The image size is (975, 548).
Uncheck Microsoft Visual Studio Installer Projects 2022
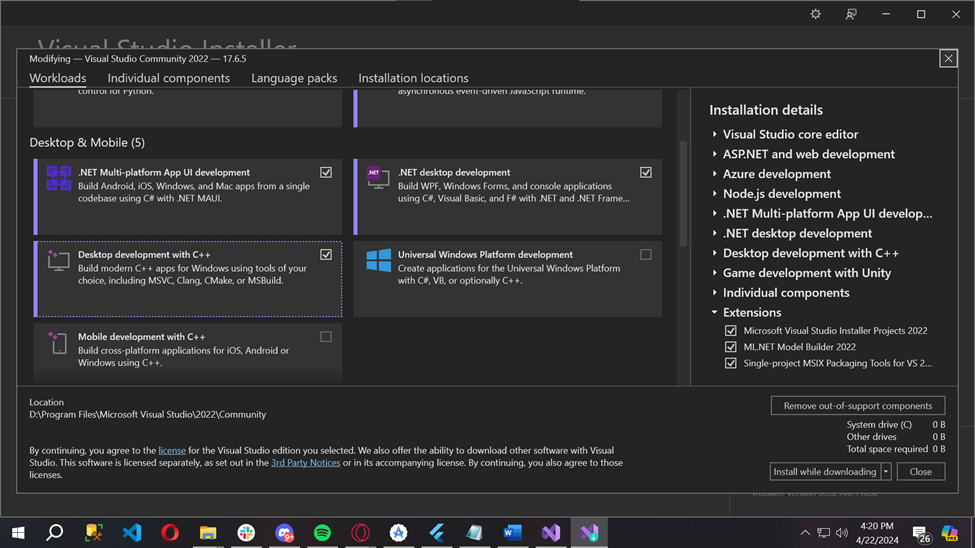731,330
